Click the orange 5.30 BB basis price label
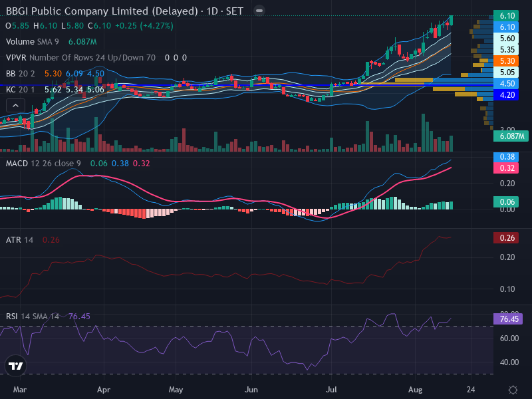 point(506,61)
